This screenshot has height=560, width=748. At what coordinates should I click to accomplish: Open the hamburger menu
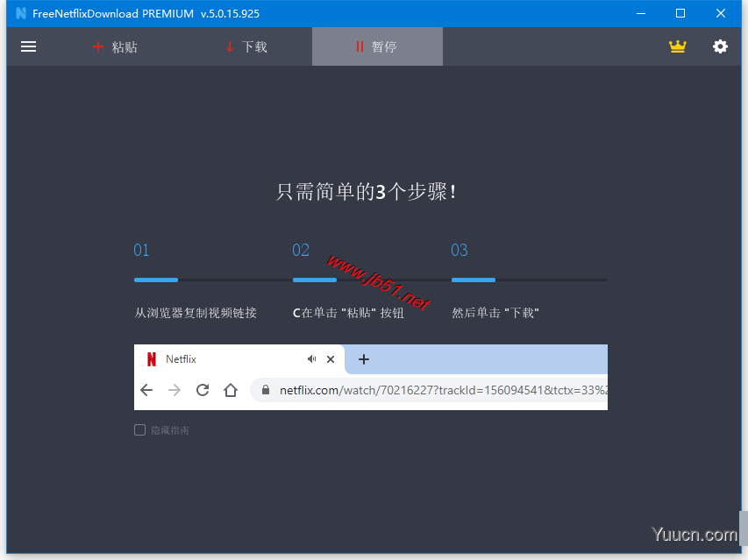pyautogui.click(x=28, y=46)
